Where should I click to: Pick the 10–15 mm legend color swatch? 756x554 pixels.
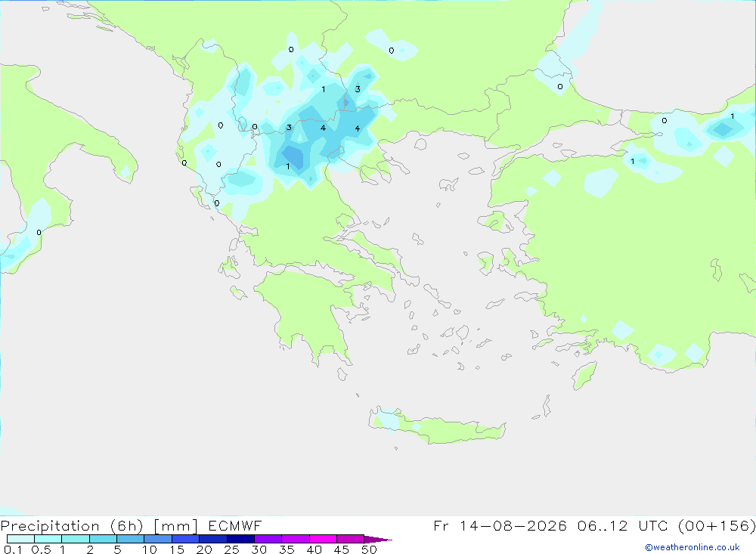click(x=158, y=539)
